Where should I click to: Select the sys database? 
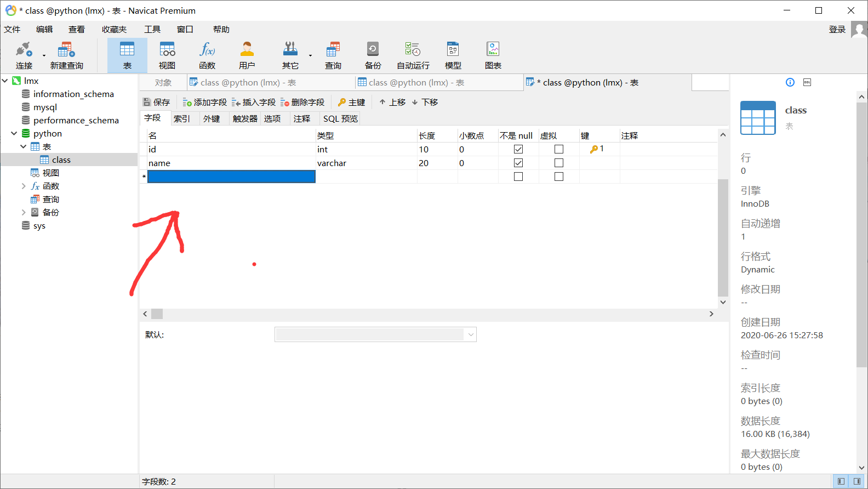point(39,225)
